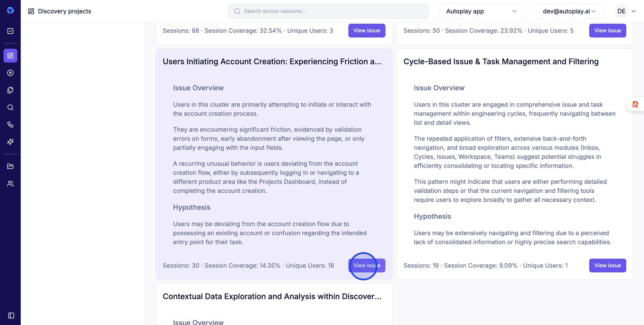Open the magnifier search icon in sidebar
The image size is (644, 325).
(x=10, y=107)
